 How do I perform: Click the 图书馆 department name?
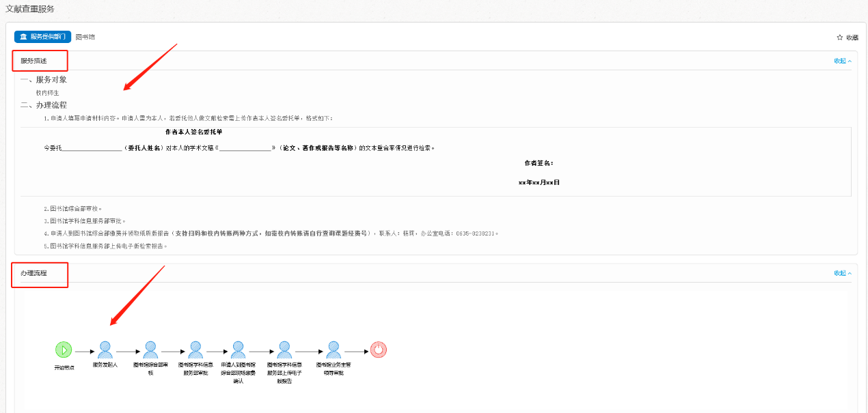[85, 37]
